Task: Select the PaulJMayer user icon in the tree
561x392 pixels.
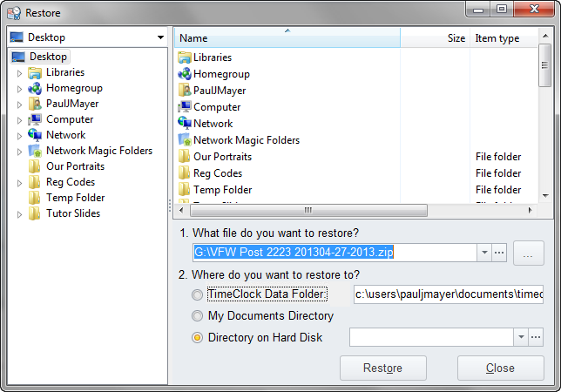Action: pyautogui.click(x=35, y=104)
